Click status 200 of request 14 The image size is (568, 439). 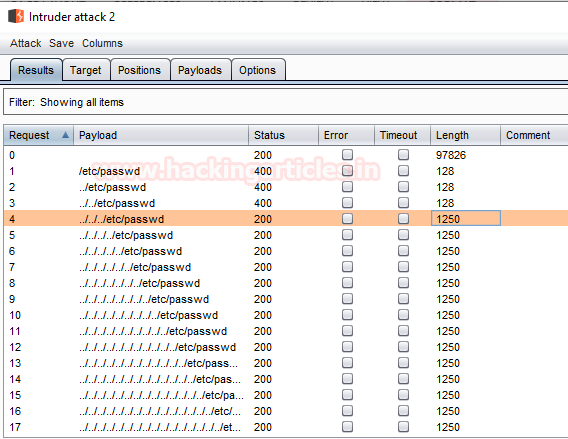263,379
